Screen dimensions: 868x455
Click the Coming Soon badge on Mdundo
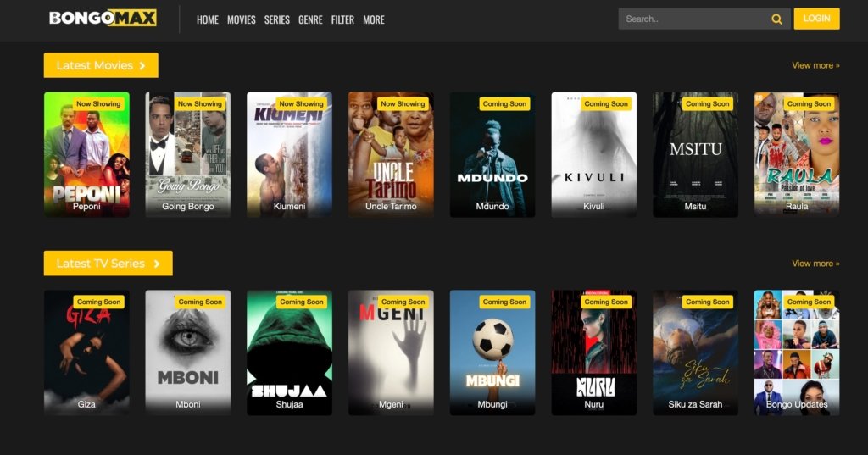point(504,103)
